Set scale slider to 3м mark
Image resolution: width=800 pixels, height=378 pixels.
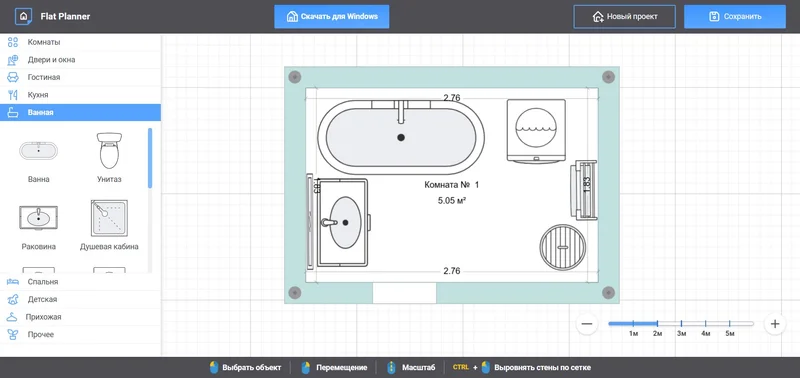point(681,324)
